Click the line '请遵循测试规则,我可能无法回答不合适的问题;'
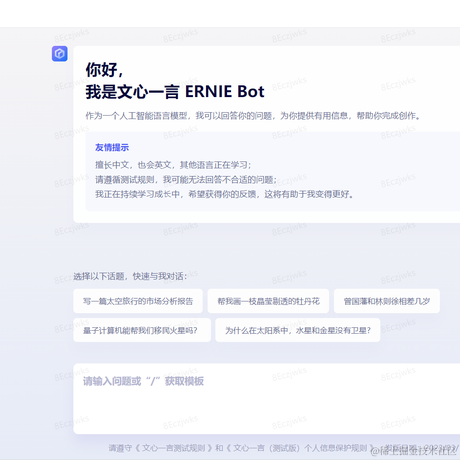This screenshot has height=460, width=460. coord(186,180)
